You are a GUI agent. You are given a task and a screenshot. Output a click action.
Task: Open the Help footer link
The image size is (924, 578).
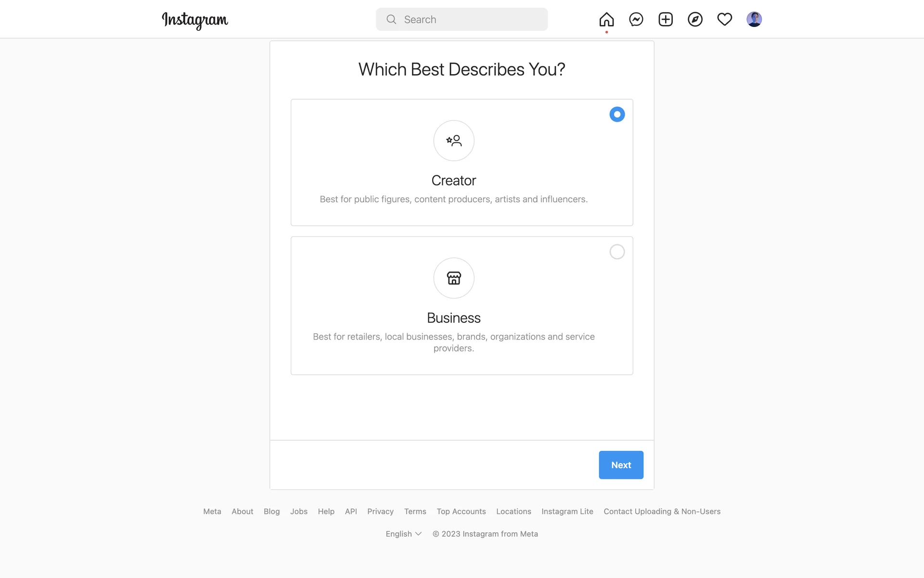(x=326, y=512)
